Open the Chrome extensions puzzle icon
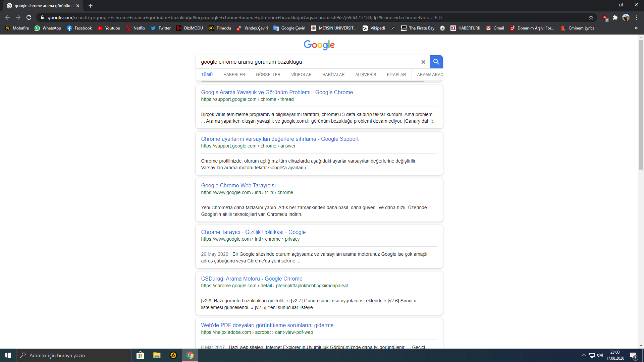The width and height of the screenshot is (644, 362). point(615,17)
